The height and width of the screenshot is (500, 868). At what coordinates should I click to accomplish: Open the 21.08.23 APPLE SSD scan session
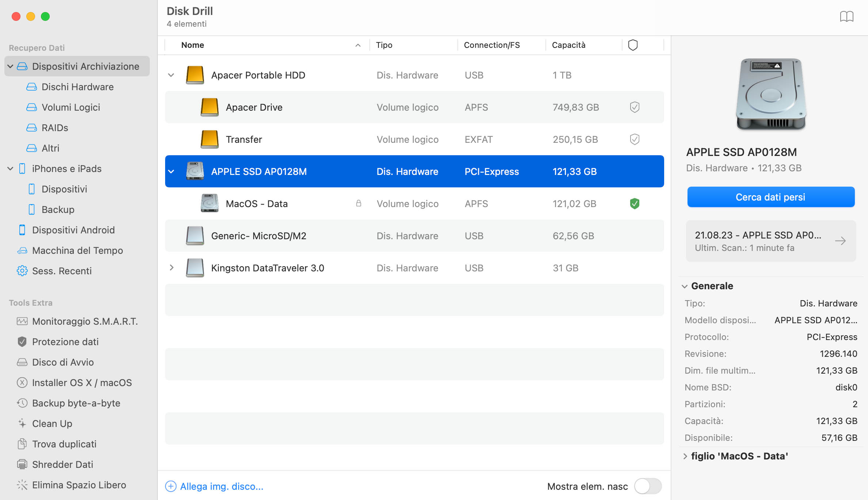point(771,241)
